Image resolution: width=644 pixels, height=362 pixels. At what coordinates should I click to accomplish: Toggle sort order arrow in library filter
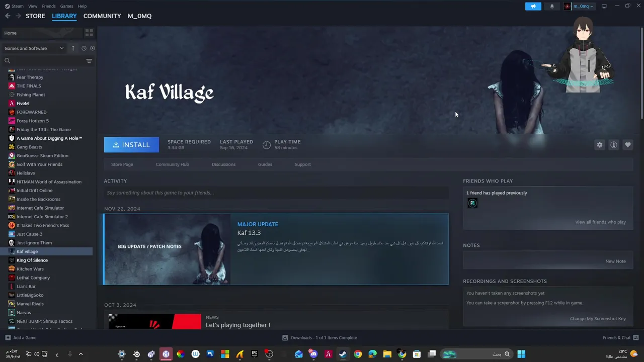(73, 48)
